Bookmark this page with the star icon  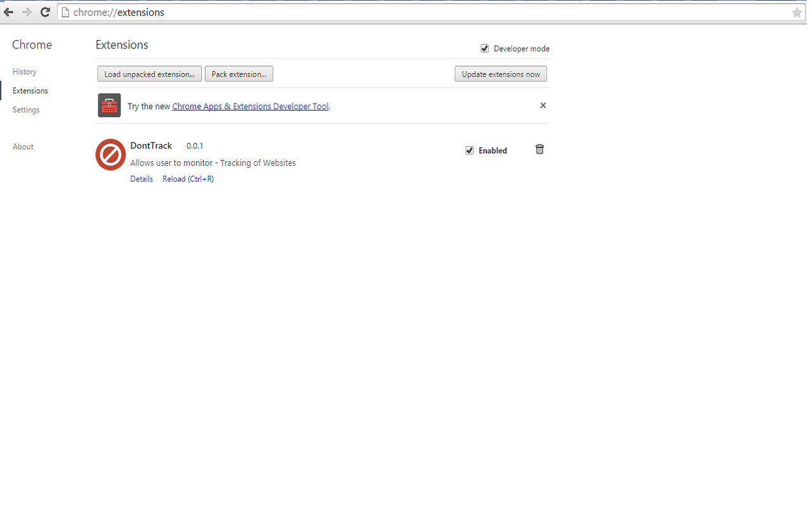pos(797,12)
